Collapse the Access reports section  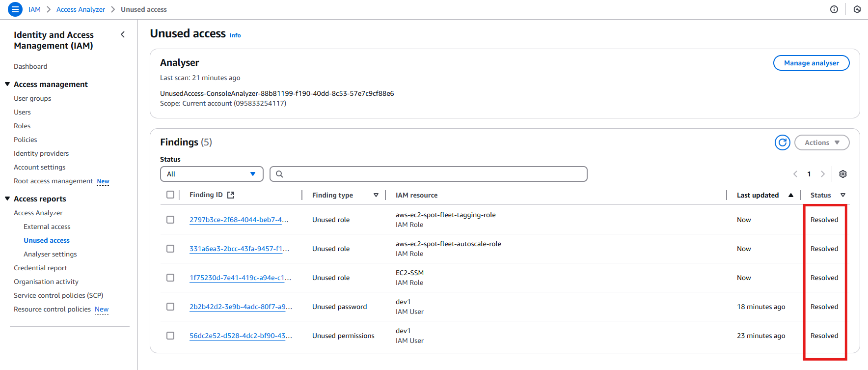click(7, 199)
